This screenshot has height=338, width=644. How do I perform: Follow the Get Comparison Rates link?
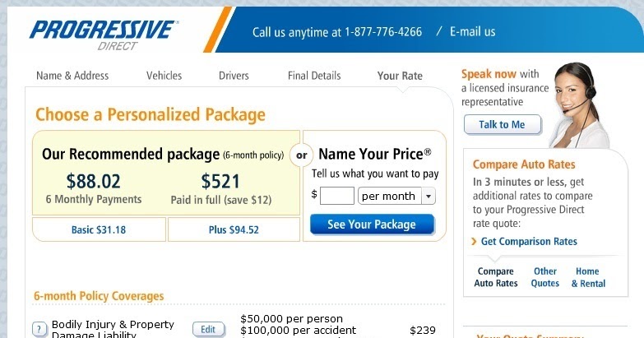(x=529, y=242)
